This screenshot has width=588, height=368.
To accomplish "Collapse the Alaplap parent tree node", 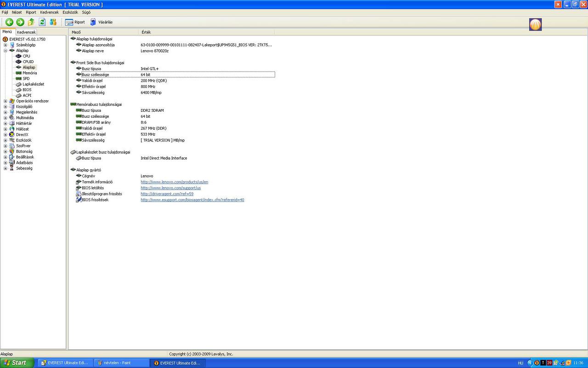I will [x=6, y=51].
